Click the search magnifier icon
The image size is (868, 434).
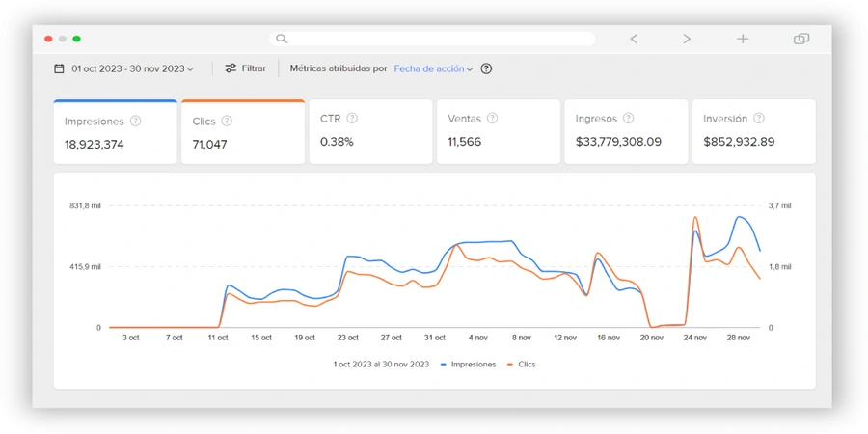pos(282,39)
